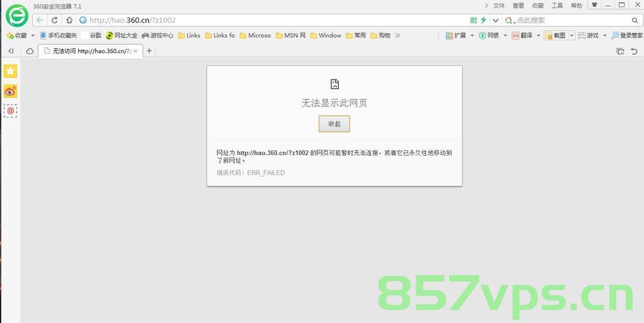This screenshot has height=323, width=644.
Task: Open the Links fo bookmark folder
Action: pos(220,36)
